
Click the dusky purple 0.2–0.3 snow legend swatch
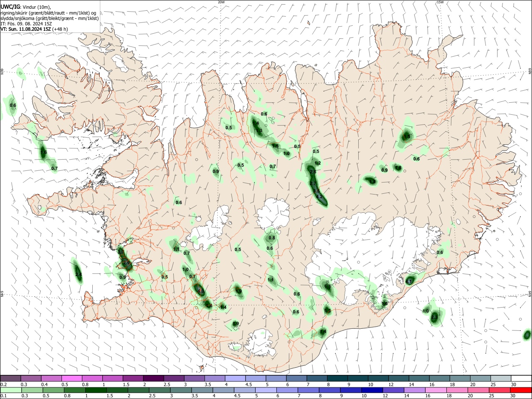(x=10, y=378)
